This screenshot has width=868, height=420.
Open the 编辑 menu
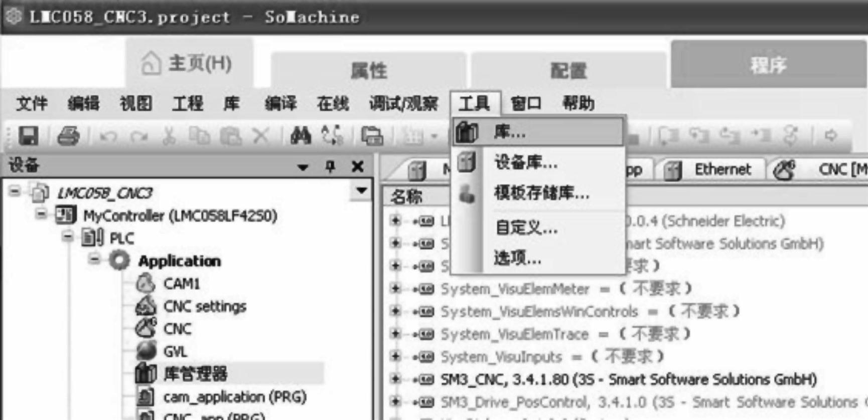(84, 103)
